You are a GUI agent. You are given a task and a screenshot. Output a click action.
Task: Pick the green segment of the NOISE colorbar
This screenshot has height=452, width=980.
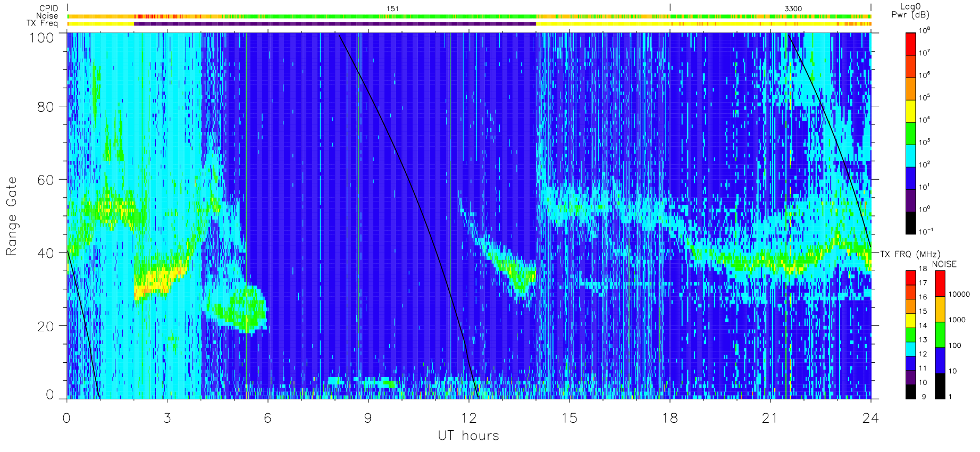(x=940, y=335)
